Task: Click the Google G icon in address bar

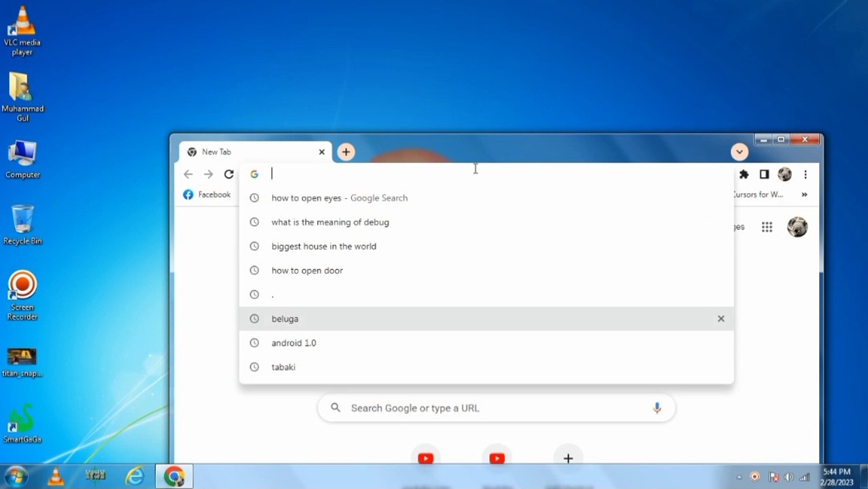Action: pyautogui.click(x=254, y=175)
